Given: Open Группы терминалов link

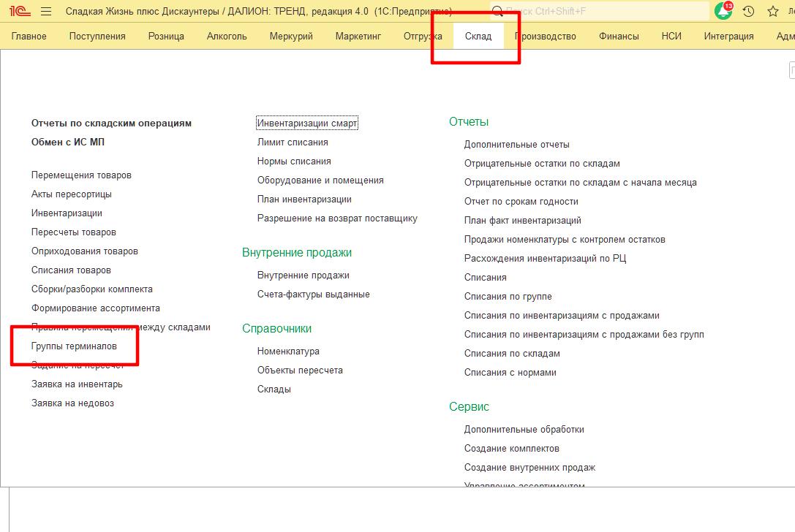Looking at the screenshot, I should coord(74,346).
